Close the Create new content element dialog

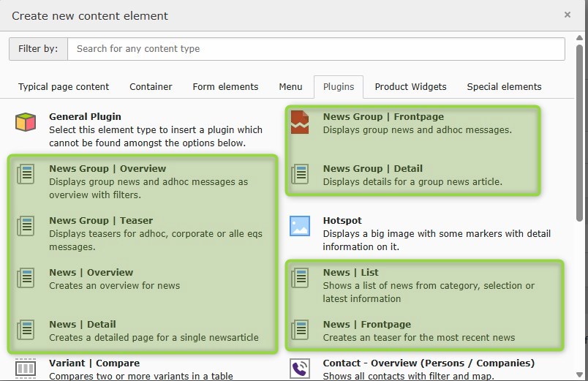click(568, 15)
